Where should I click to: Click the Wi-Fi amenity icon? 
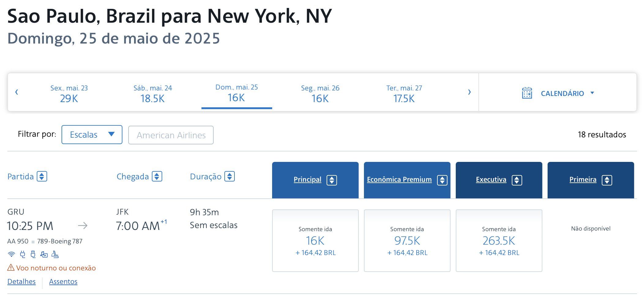pos(11,254)
